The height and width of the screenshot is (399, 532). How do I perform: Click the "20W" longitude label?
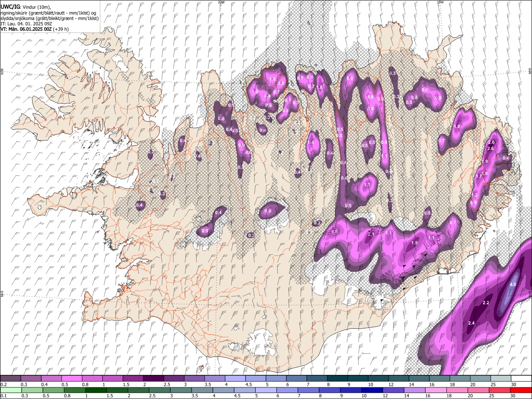tap(221, 2)
